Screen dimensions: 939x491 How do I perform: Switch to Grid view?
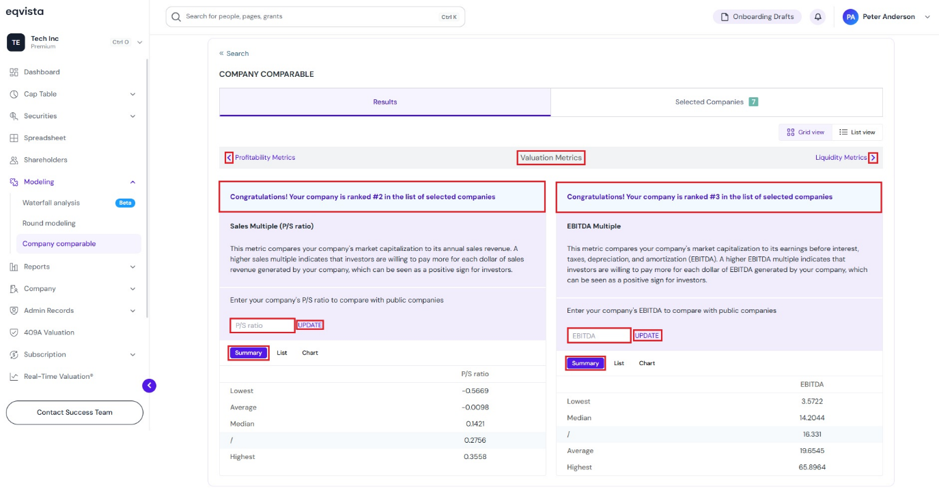tap(805, 132)
